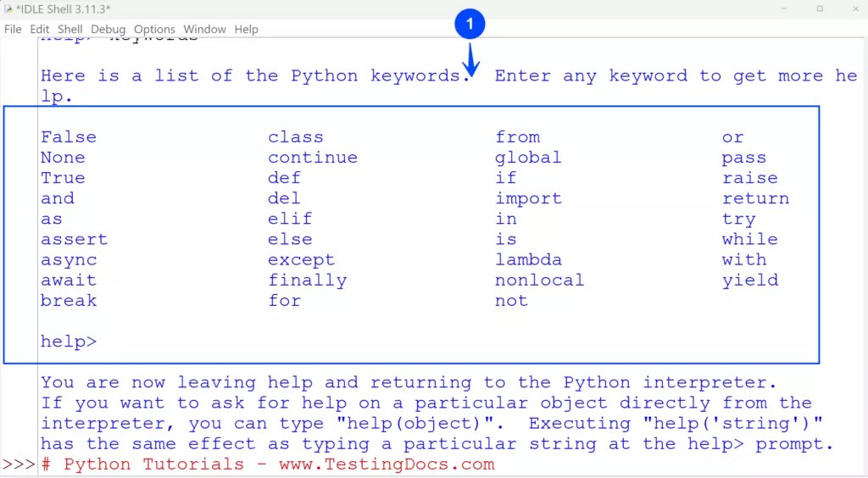The width and height of the screenshot is (868, 478).
Task: Click the keyword 'as'
Action: click(52, 219)
